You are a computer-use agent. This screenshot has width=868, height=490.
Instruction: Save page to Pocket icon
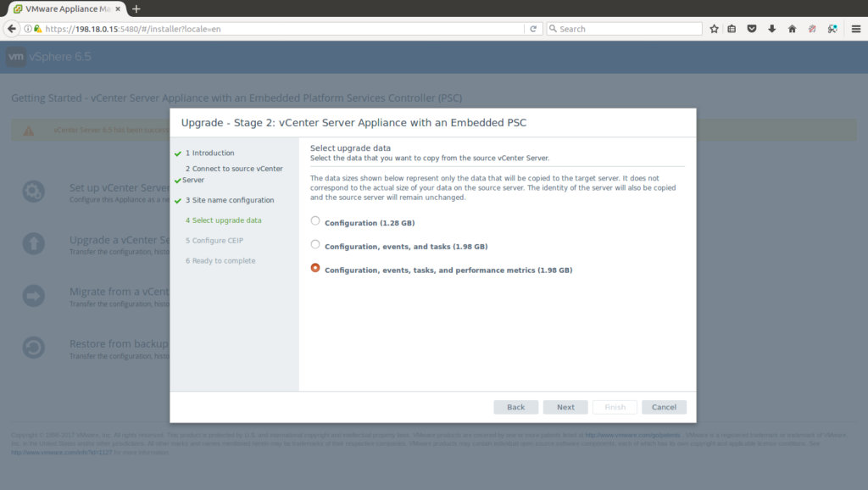tap(752, 29)
